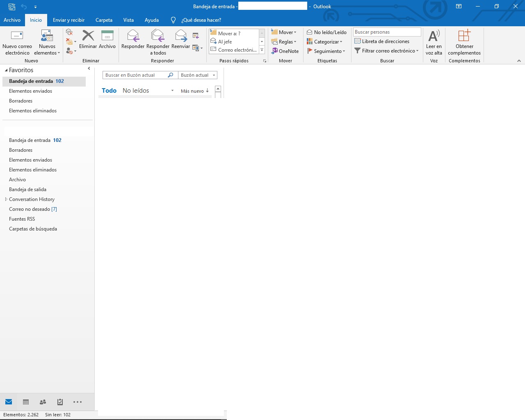Viewport: 525px width, 420px height.
Task: Switch to the Carpeta tab
Action: tap(104, 20)
